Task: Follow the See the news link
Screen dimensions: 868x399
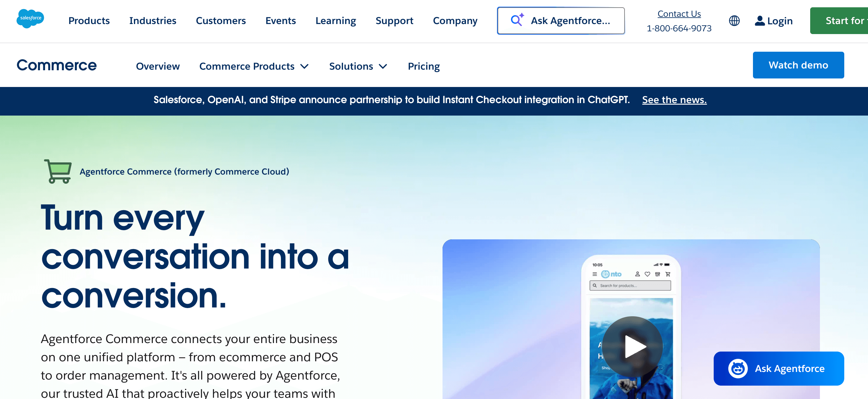Action: 674,100
